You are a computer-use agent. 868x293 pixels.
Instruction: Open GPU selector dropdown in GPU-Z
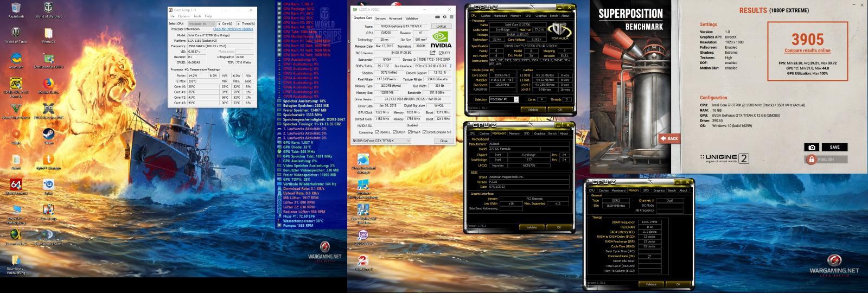[381, 141]
